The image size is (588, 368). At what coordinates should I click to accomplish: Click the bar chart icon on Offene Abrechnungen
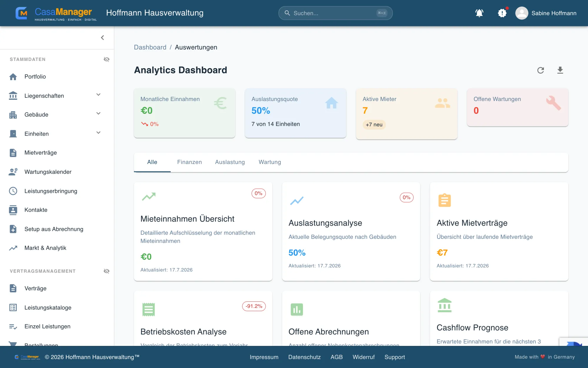click(297, 309)
